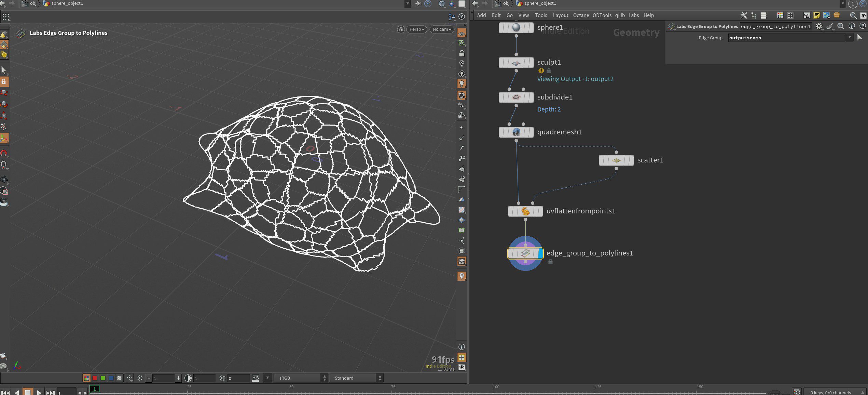868x395 pixels.
Task: Toggle the lock icon under the sculpt1 node
Action: pyautogui.click(x=549, y=71)
